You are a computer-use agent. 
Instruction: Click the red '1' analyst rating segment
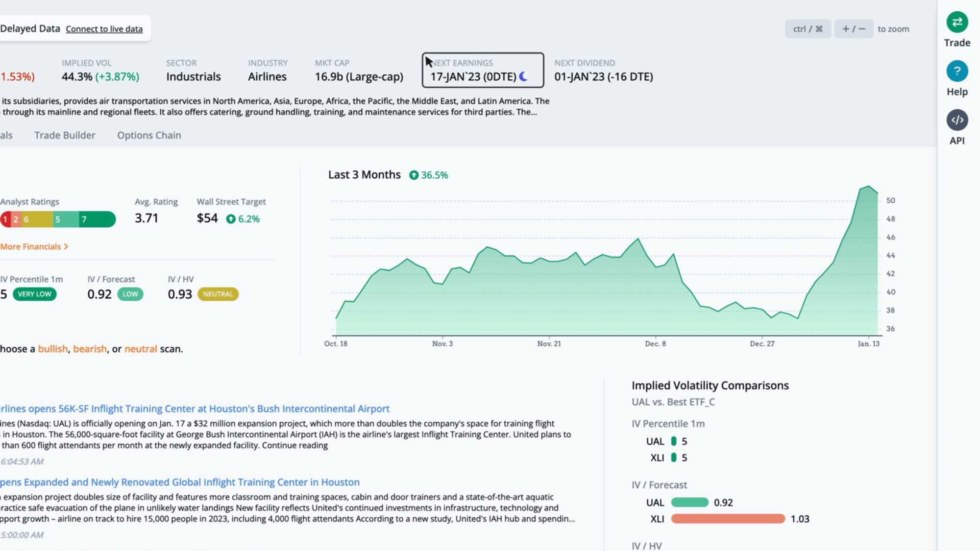click(x=5, y=219)
